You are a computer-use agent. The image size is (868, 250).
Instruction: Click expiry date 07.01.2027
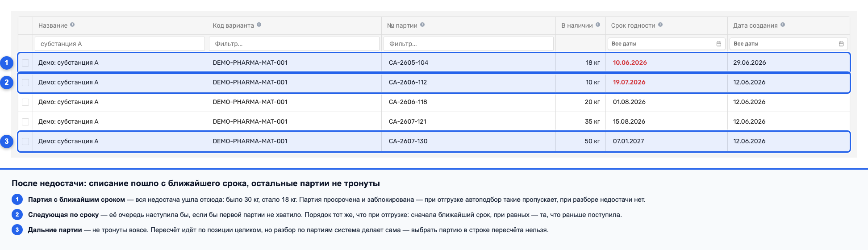628,141
